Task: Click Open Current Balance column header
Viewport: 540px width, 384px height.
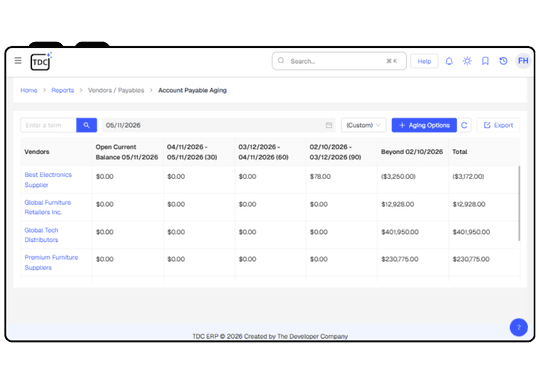Action: click(127, 152)
